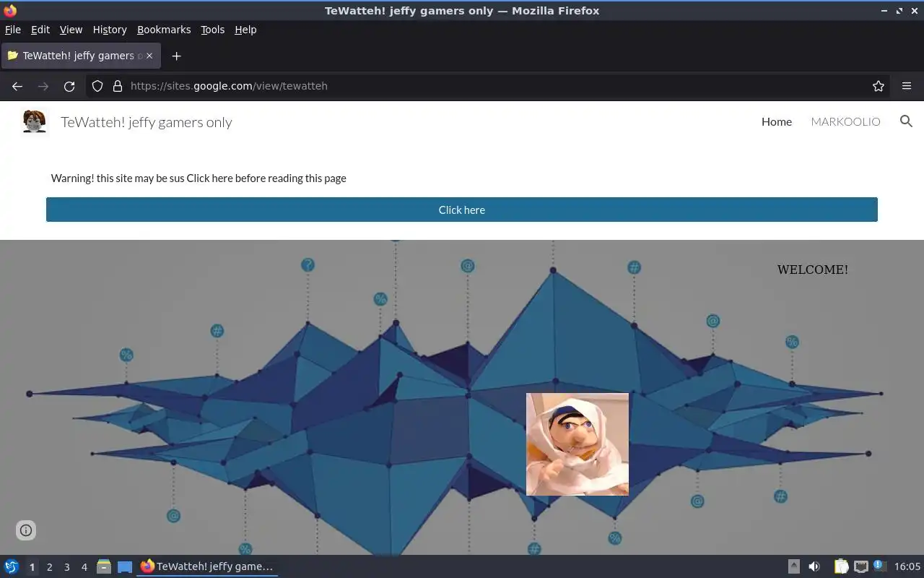924x578 pixels.
Task: Open the Tools menu
Action: coord(212,30)
